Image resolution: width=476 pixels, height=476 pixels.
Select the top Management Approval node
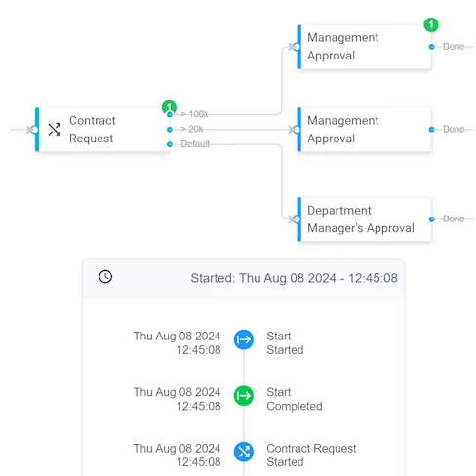[364, 47]
